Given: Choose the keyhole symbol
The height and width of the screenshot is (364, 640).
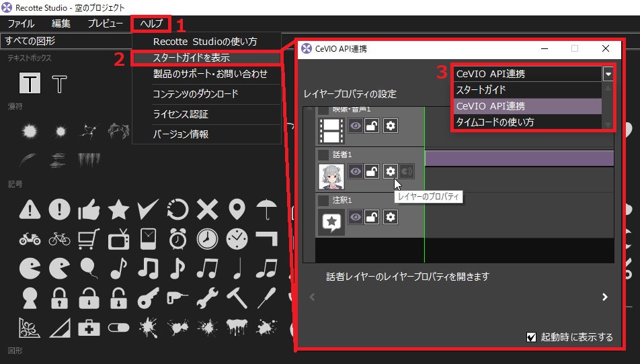Looking at the screenshot, I should pyautogui.click(x=30, y=298).
